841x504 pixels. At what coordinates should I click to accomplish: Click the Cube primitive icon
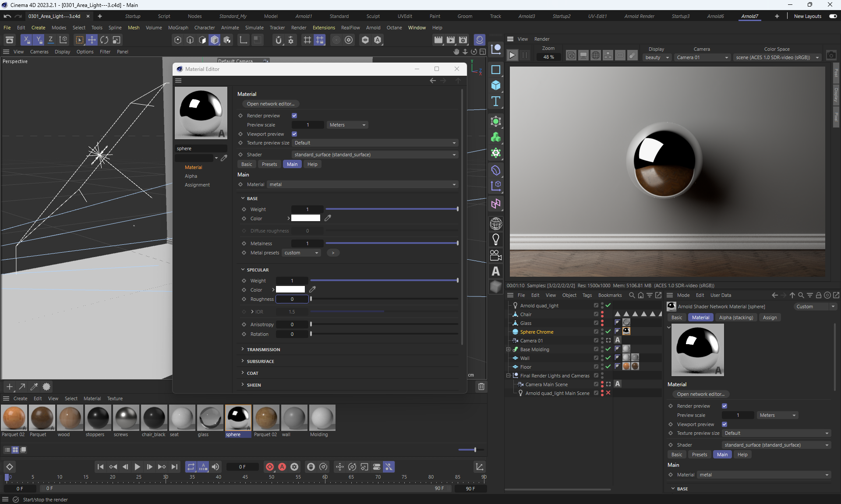496,85
